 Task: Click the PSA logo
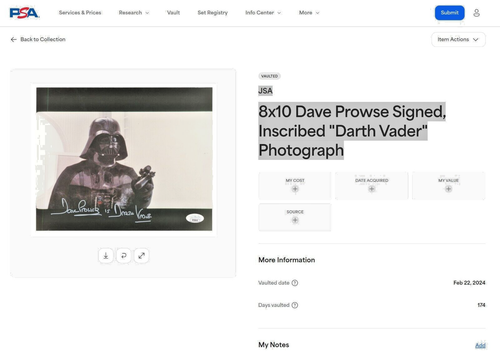24,13
